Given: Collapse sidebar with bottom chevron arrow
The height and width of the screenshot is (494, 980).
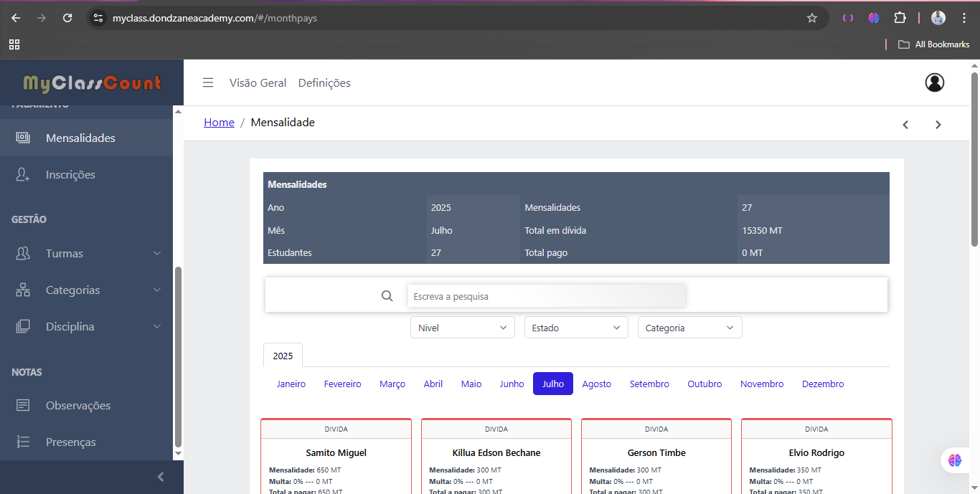Looking at the screenshot, I should (161, 477).
